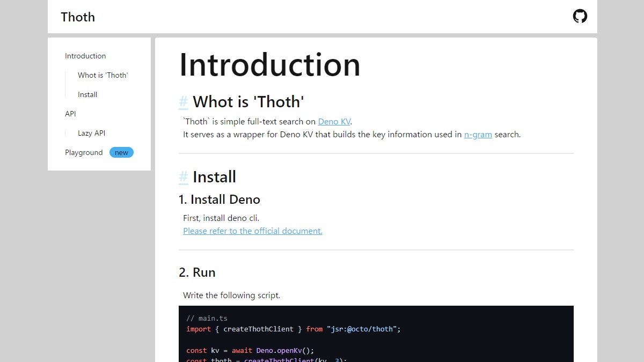Image resolution: width=644 pixels, height=362 pixels.
Task: Click the createThothClient import line in code
Action: [x=294, y=329]
